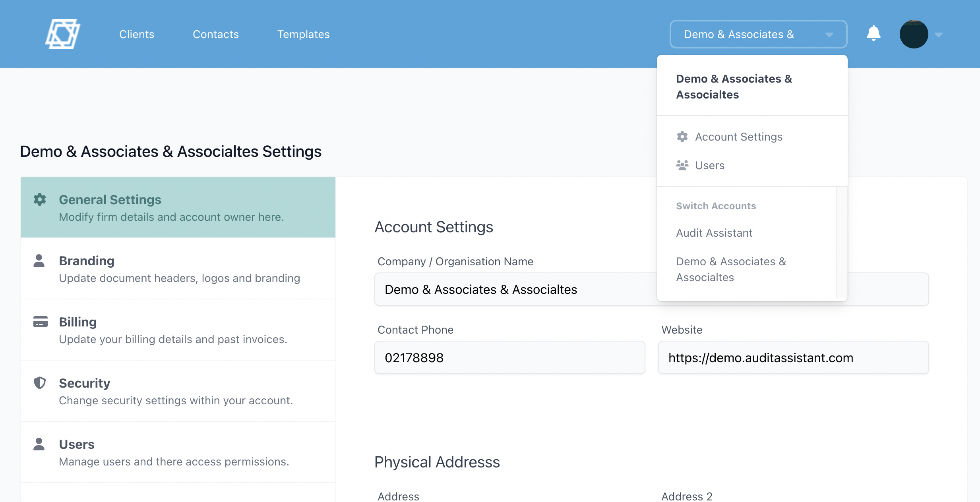Open the Templates page
Image resolution: width=980 pixels, height=502 pixels.
click(x=303, y=34)
